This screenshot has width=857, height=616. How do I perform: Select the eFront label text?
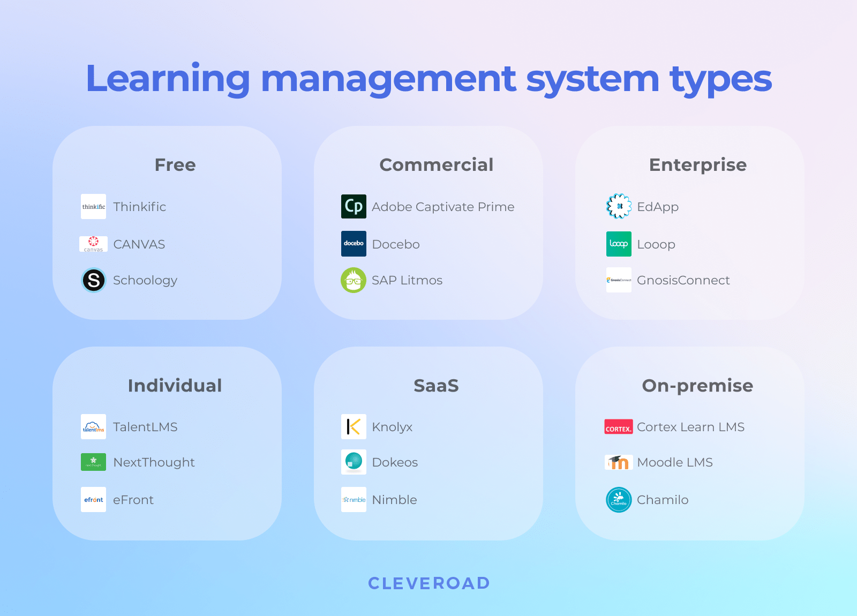pos(133,500)
